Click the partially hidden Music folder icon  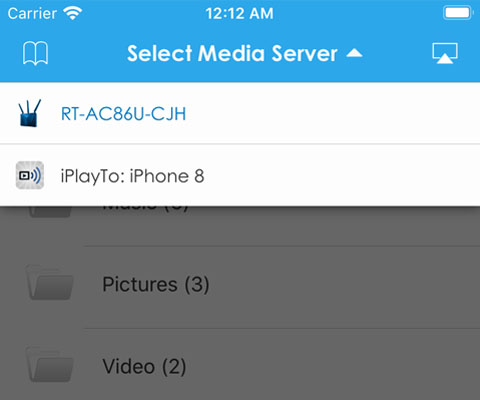[50, 212]
